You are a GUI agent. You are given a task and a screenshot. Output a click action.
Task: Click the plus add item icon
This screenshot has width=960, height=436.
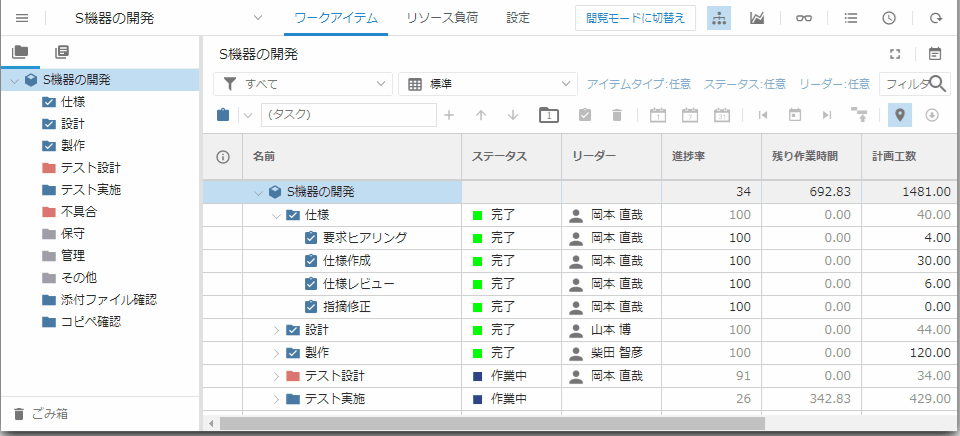pyautogui.click(x=449, y=115)
